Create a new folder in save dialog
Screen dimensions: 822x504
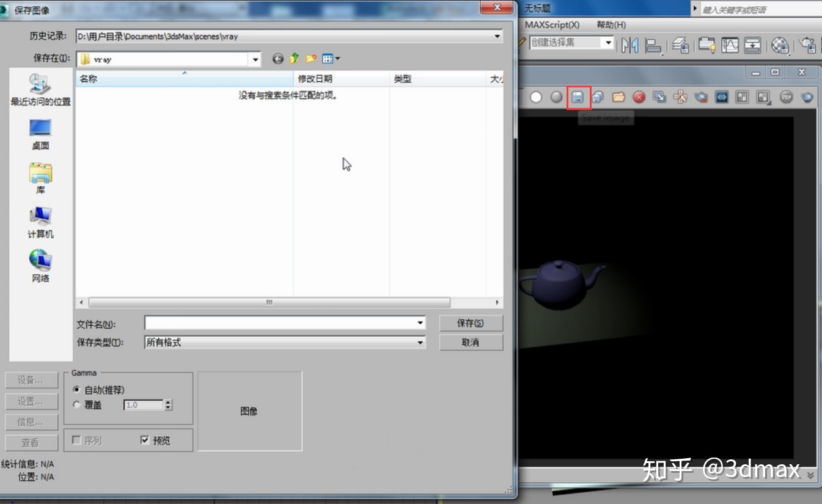[x=311, y=59]
